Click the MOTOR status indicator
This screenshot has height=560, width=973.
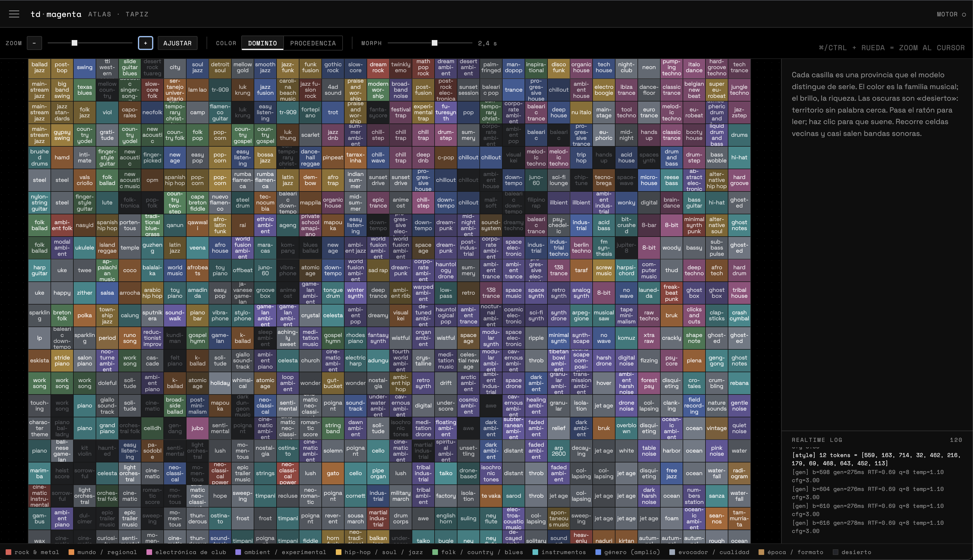[951, 14]
